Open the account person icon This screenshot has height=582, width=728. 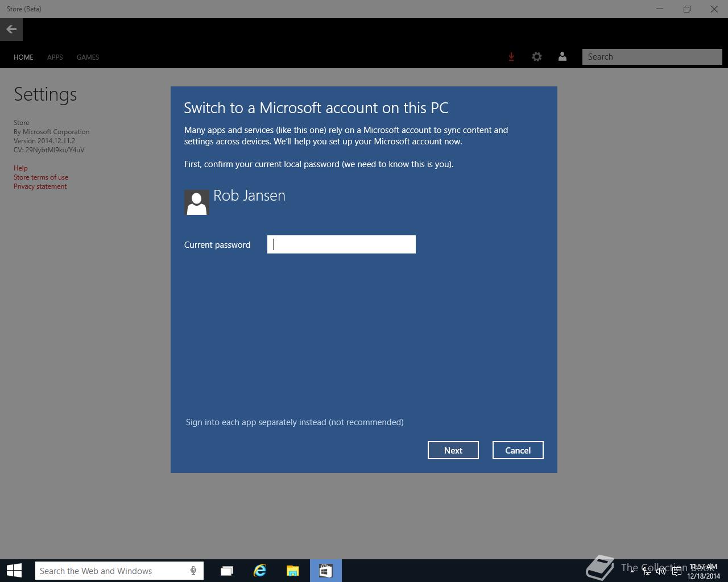pyautogui.click(x=562, y=57)
